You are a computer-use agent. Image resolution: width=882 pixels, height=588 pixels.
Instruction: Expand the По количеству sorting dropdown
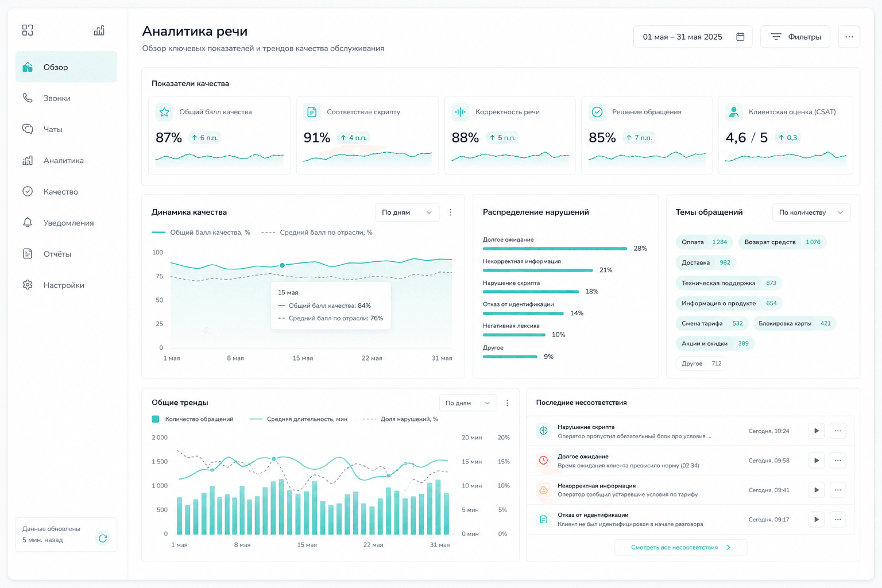click(x=811, y=212)
